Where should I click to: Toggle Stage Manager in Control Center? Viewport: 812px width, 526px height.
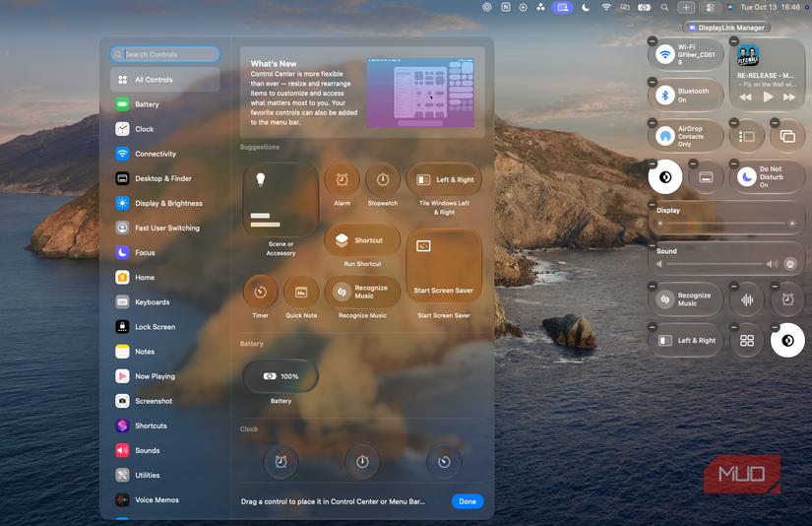(747, 136)
